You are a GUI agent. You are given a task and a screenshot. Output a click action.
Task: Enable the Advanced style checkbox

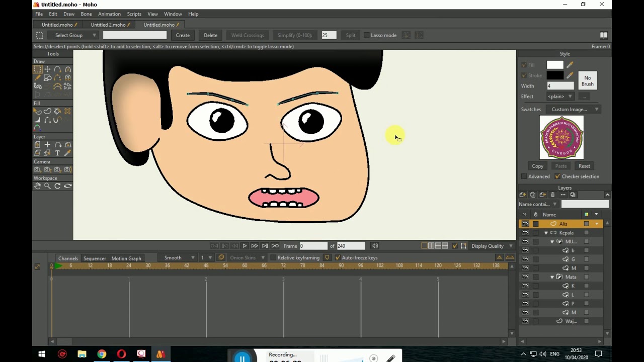(524, 176)
